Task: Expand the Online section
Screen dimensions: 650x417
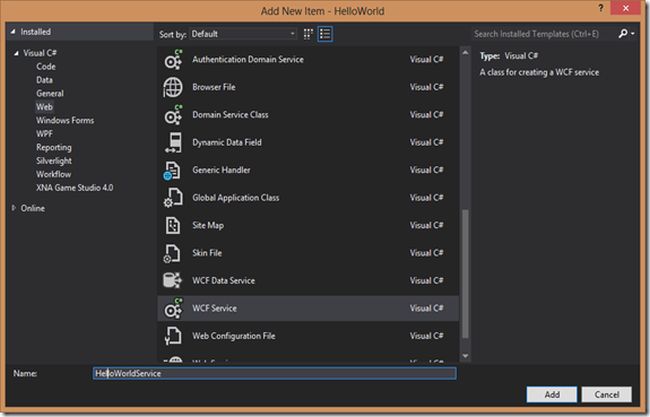Action: [14, 208]
